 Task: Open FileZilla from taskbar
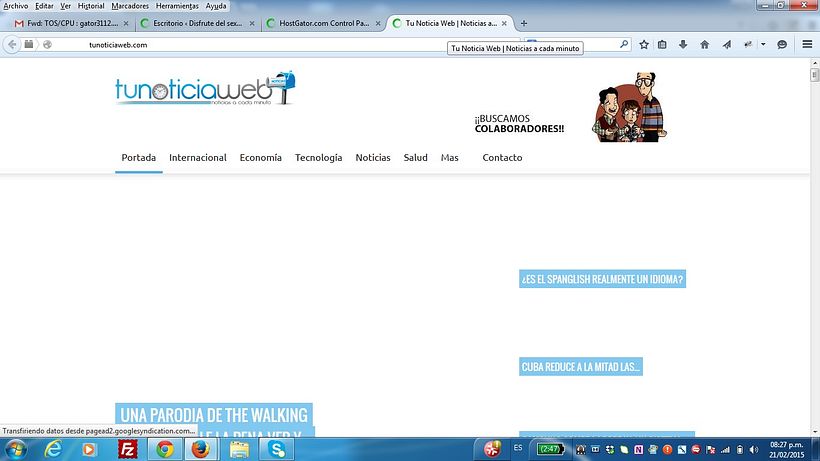click(x=128, y=449)
